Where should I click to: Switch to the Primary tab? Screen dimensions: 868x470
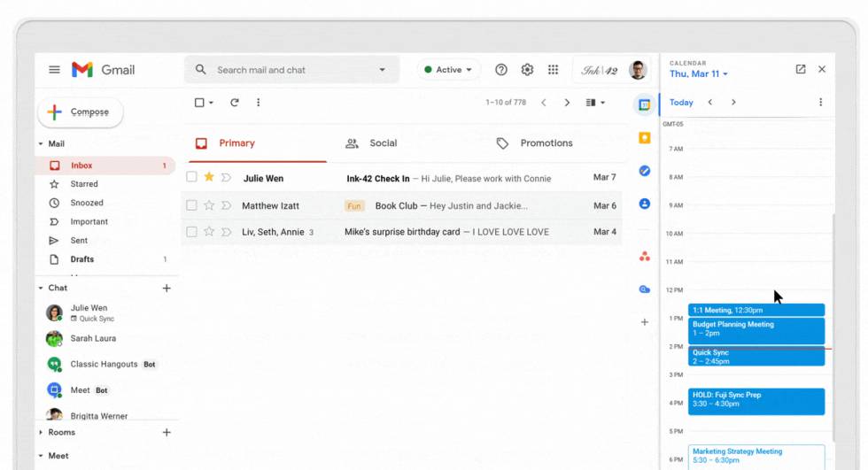click(x=258, y=143)
